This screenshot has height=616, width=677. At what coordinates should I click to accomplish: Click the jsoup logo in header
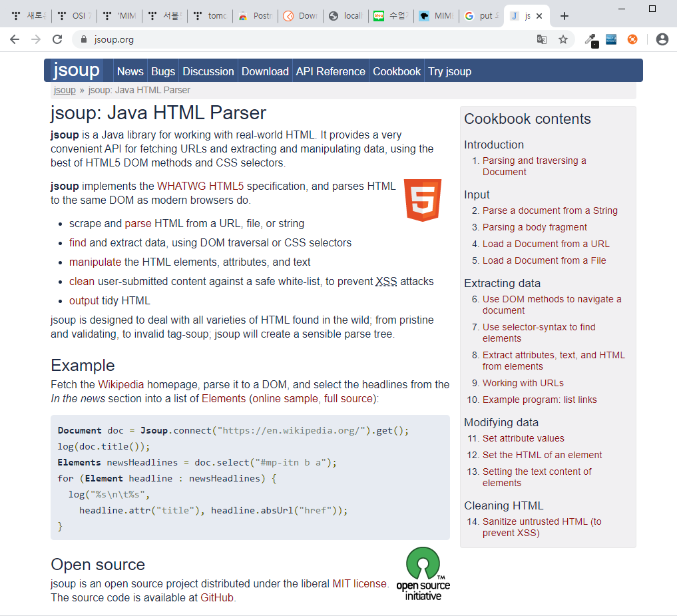(x=77, y=70)
